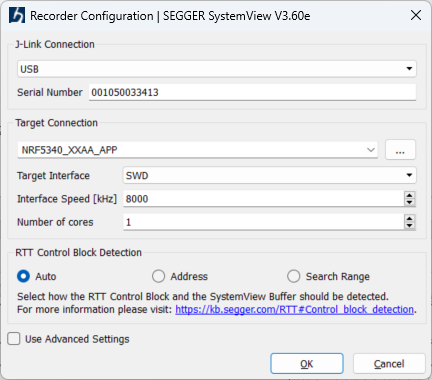The height and width of the screenshot is (380, 432).
Task: Open the kb.segger.com RTT control block link
Action: click(294, 309)
